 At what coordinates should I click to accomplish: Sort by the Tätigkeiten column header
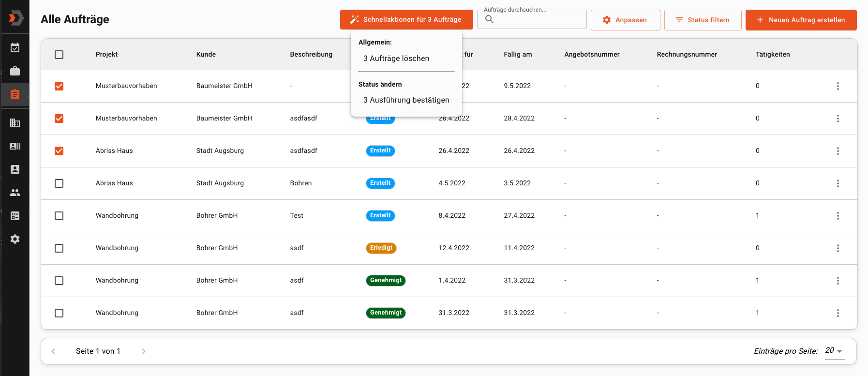click(773, 54)
